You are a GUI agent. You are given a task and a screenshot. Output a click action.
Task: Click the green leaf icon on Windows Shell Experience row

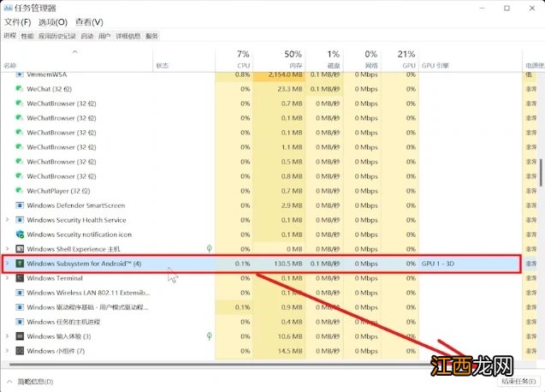(210, 249)
